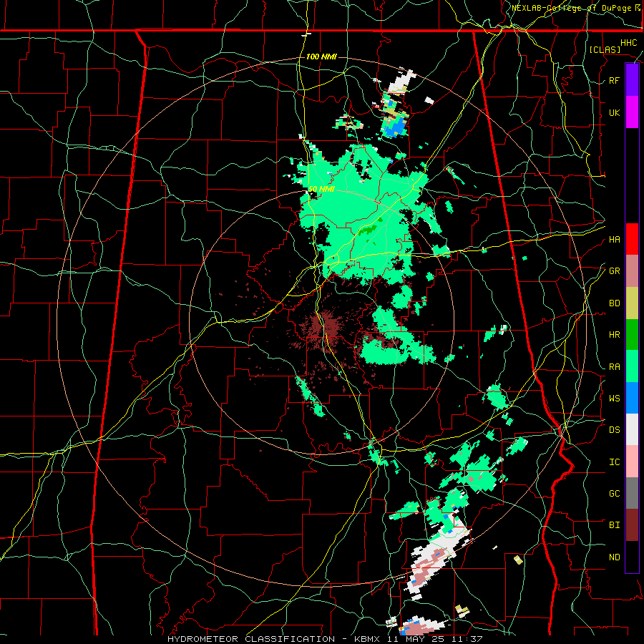This screenshot has width=644, height=644.
Task: Click the DS dry snow legend label
Action: click(615, 430)
